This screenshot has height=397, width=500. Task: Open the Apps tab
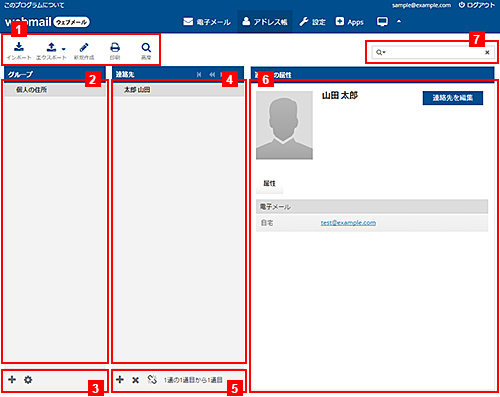coord(349,22)
